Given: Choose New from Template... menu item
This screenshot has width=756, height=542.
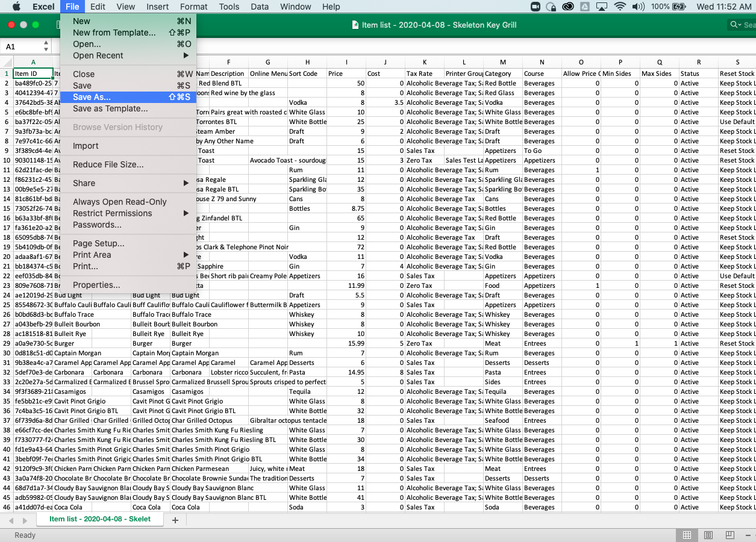Looking at the screenshot, I should coord(128,33).
